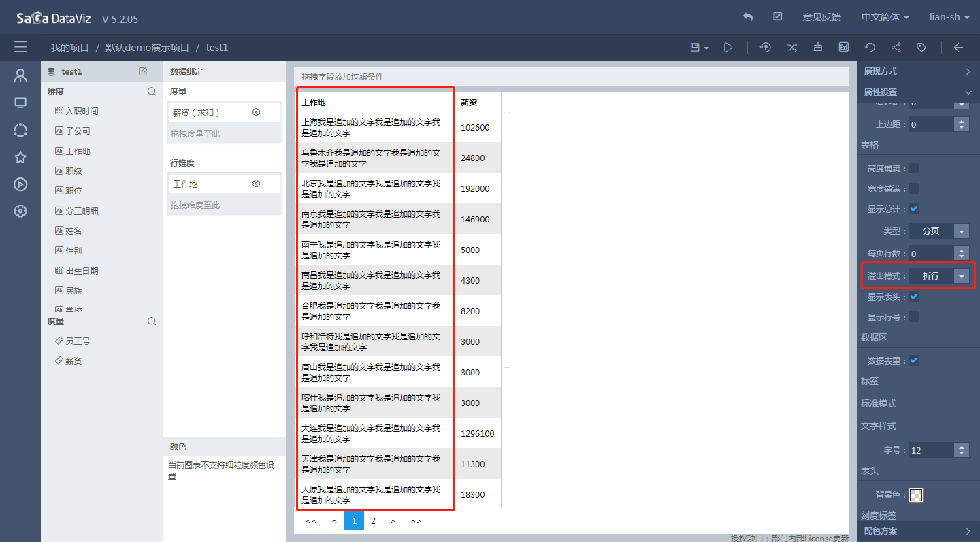The height and width of the screenshot is (542, 980).
Task: Uncheck the 显示总计 checkbox
Action: coord(914,209)
